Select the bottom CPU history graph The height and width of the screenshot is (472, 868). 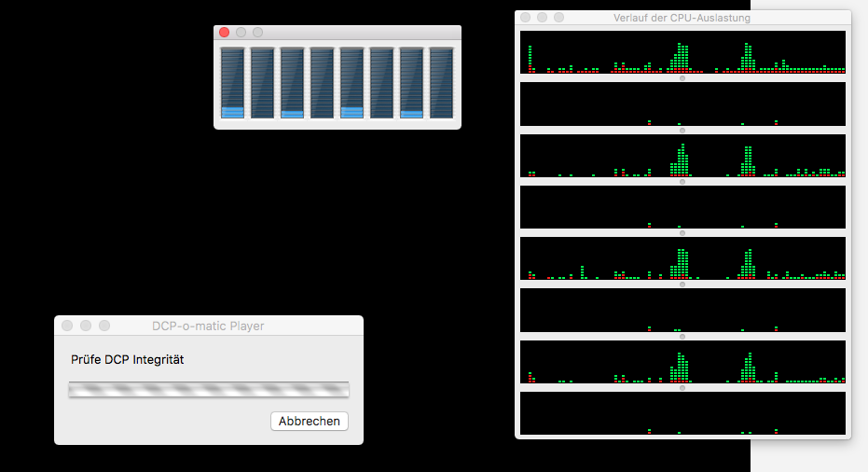tap(682, 413)
